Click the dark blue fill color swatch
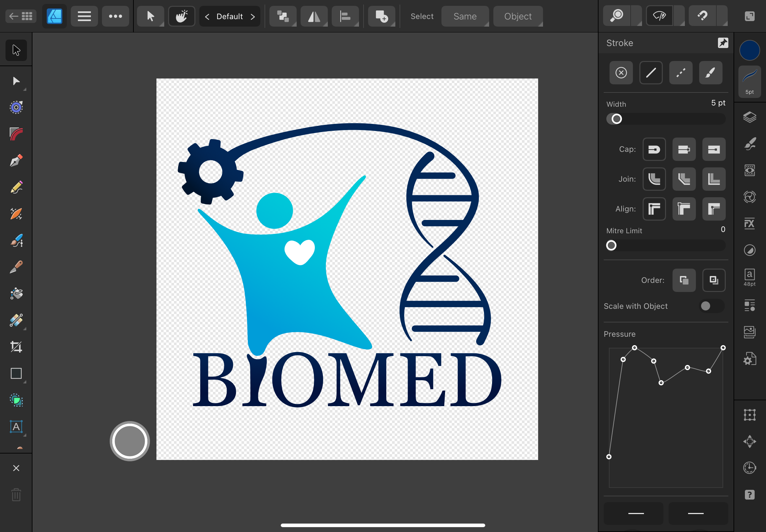 click(749, 50)
